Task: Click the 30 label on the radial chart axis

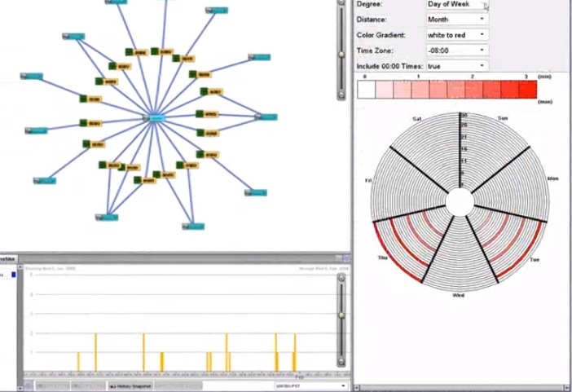Action: coord(464,116)
